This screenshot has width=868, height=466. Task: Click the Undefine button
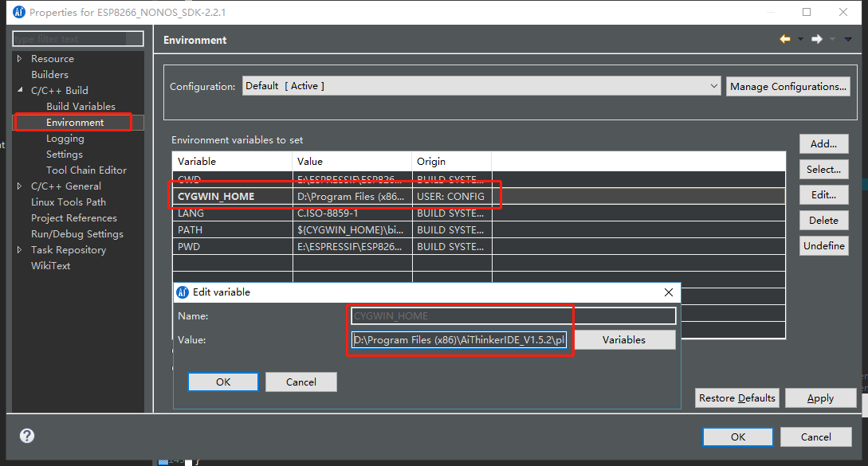823,245
